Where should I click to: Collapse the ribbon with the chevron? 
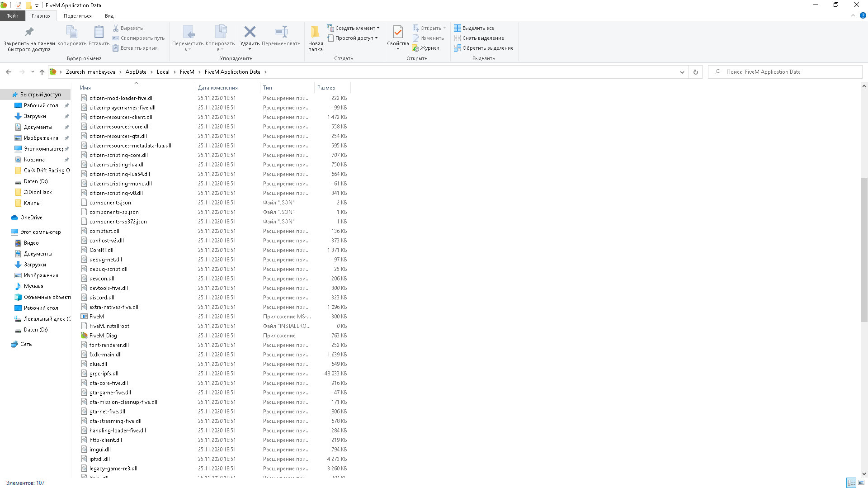pos(853,15)
